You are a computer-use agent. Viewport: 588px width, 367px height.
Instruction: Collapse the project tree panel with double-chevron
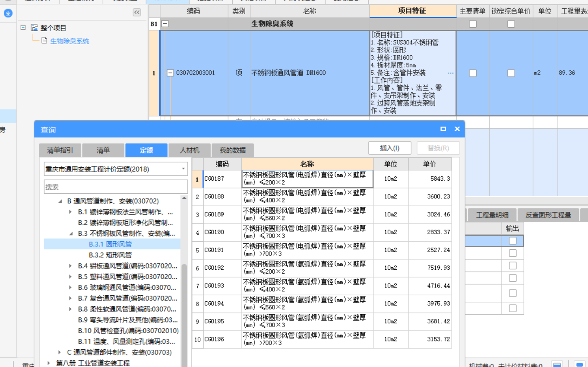pyautogui.click(x=137, y=13)
